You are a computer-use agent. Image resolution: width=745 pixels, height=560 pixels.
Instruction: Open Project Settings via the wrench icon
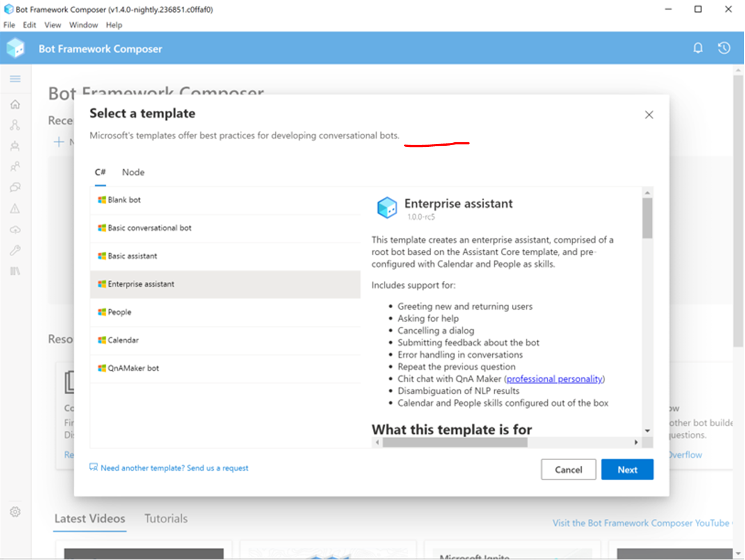tap(15, 250)
